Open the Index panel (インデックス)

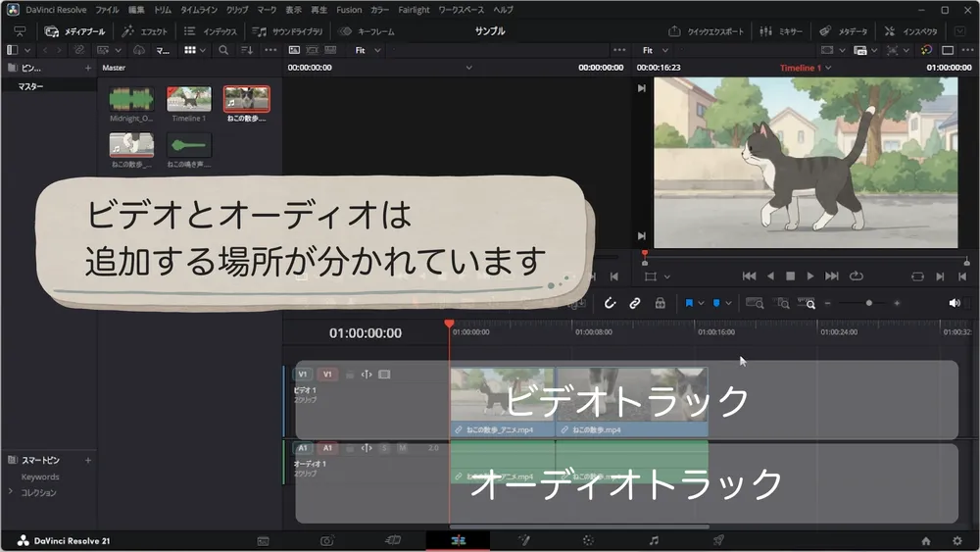(x=212, y=31)
